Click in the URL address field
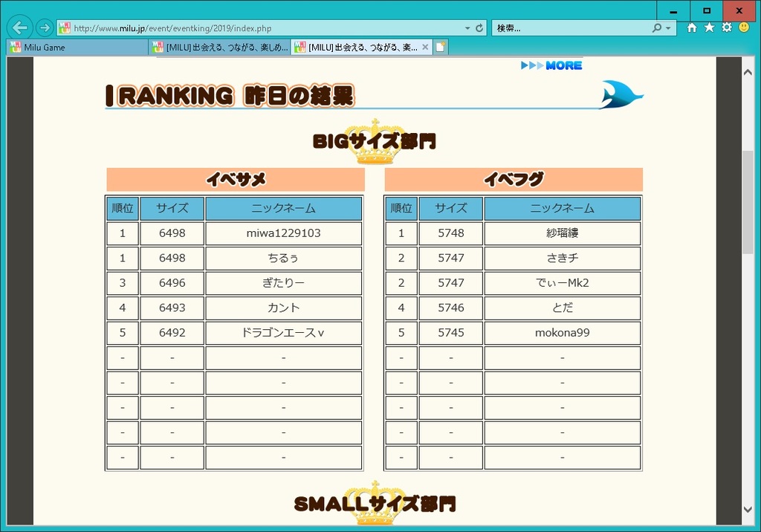The image size is (761, 532). click(x=260, y=28)
